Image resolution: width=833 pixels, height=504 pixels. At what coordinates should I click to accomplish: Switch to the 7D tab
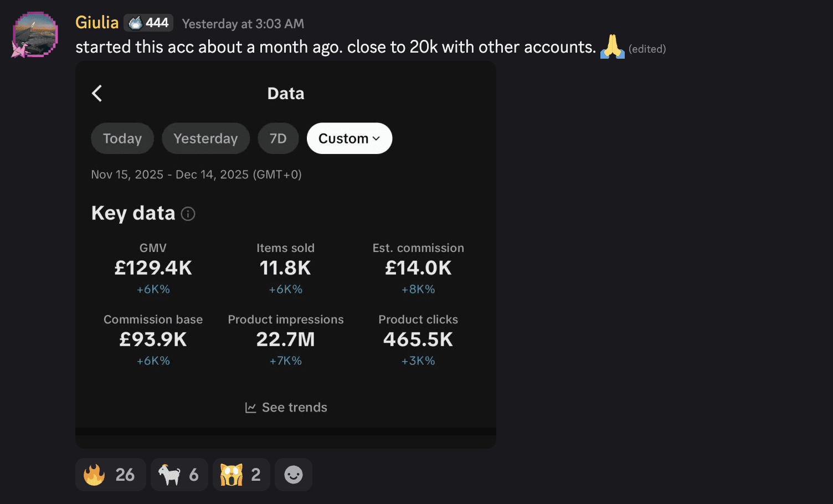click(x=278, y=138)
